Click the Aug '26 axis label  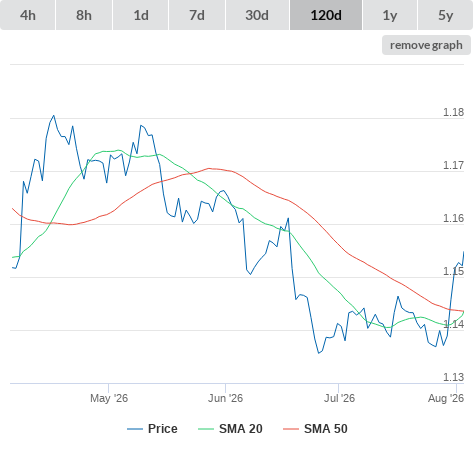click(446, 398)
